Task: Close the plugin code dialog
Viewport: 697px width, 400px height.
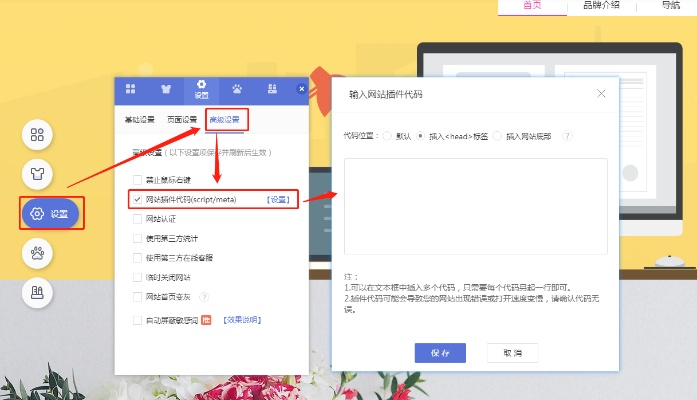Action: (601, 94)
